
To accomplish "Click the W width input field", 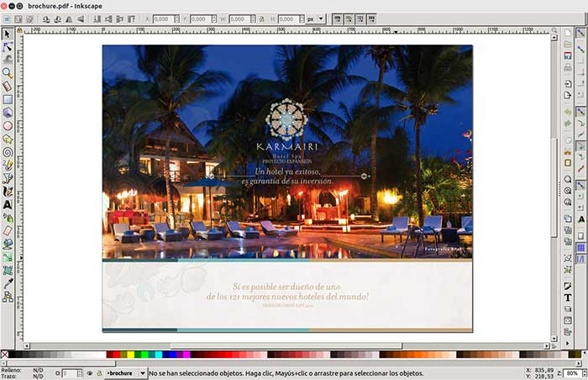I will click(x=239, y=18).
